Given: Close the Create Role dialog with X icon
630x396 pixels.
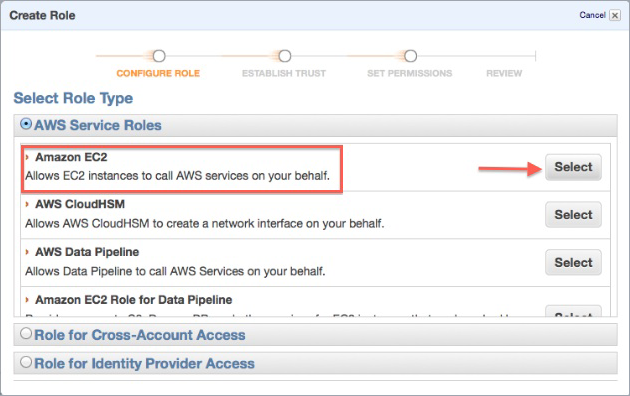Looking at the screenshot, I should pyautogui.click(x=615, y=15).
